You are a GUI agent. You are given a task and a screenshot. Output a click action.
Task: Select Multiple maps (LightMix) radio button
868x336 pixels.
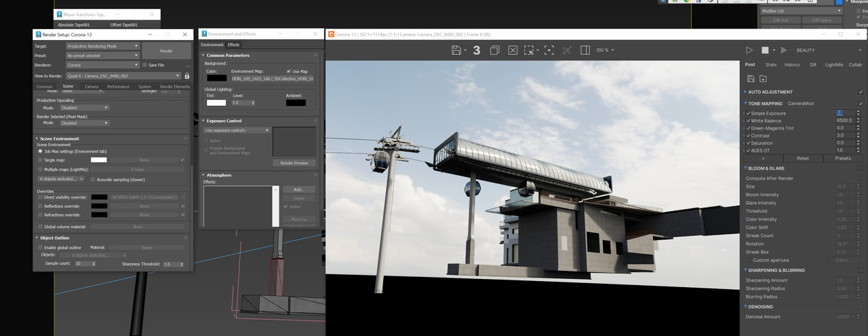pos(39,169)
